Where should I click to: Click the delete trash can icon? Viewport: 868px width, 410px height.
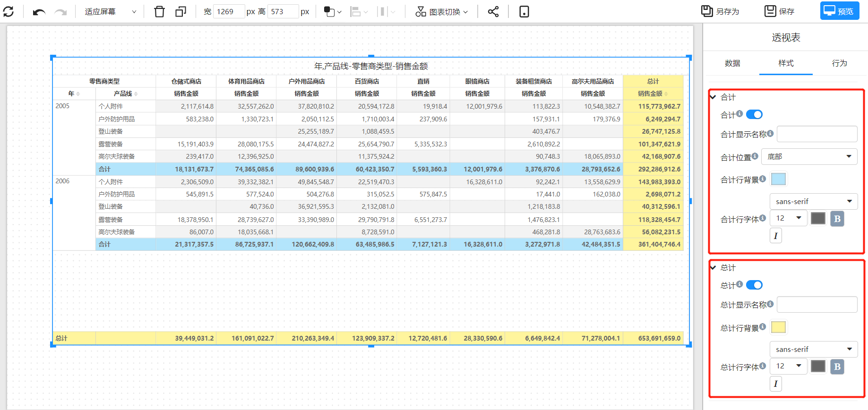pyautogui.click(x=159, y=11)
